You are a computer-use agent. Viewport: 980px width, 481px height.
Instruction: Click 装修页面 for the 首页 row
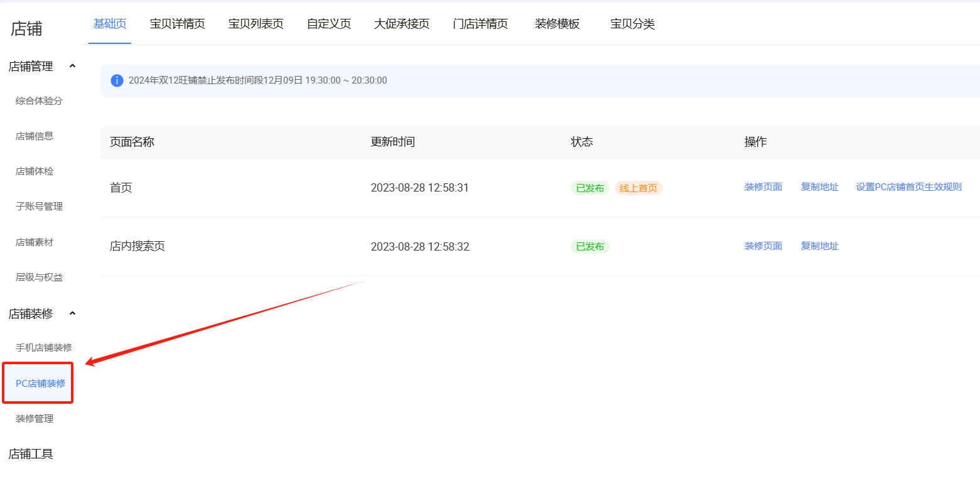click(763, 187)
